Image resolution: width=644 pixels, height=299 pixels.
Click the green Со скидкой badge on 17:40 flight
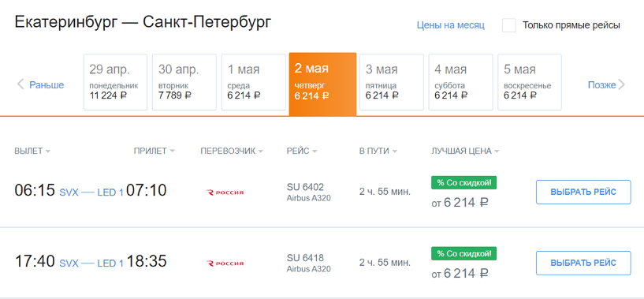coord(463,253)
